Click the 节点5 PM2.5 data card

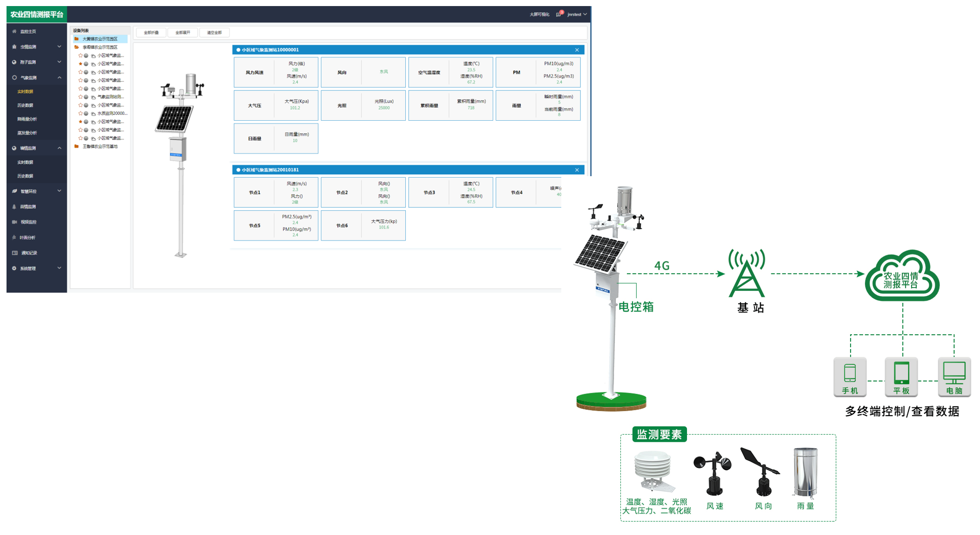click(276, 226)
